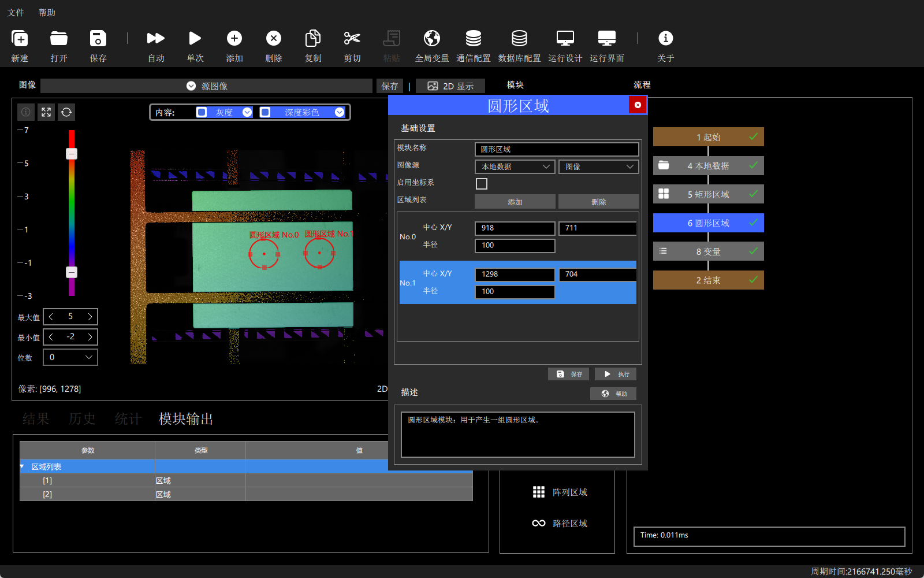Screen dimensions: 924x578
Task: Close the 圆形区域 dialog
Action: [x=638, y=105]
